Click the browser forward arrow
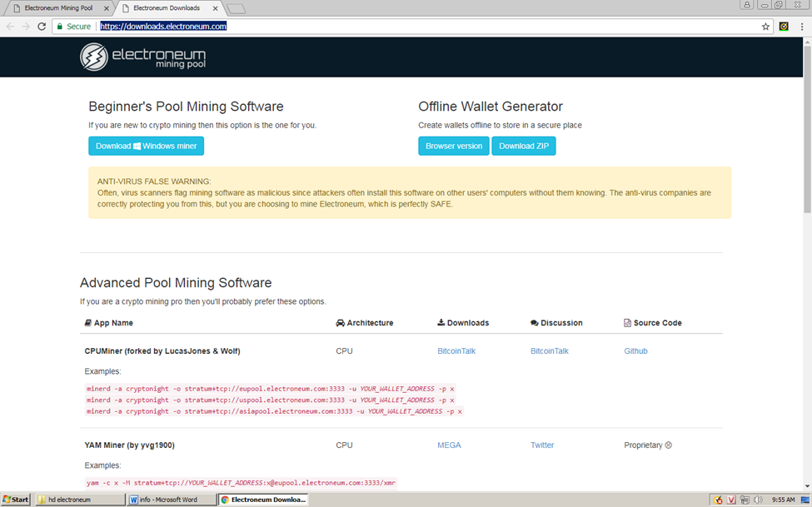The image size is (812, 507). point(26,27)
